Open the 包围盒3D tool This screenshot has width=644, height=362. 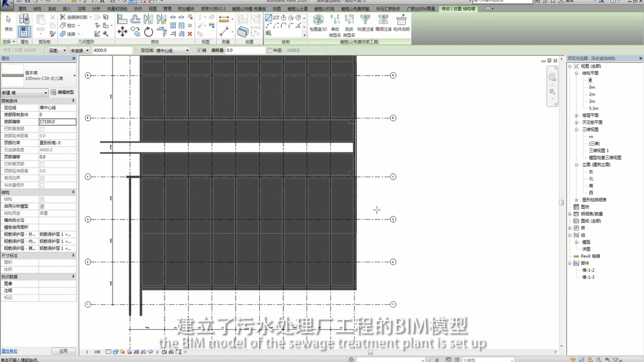tap(318, 23)
